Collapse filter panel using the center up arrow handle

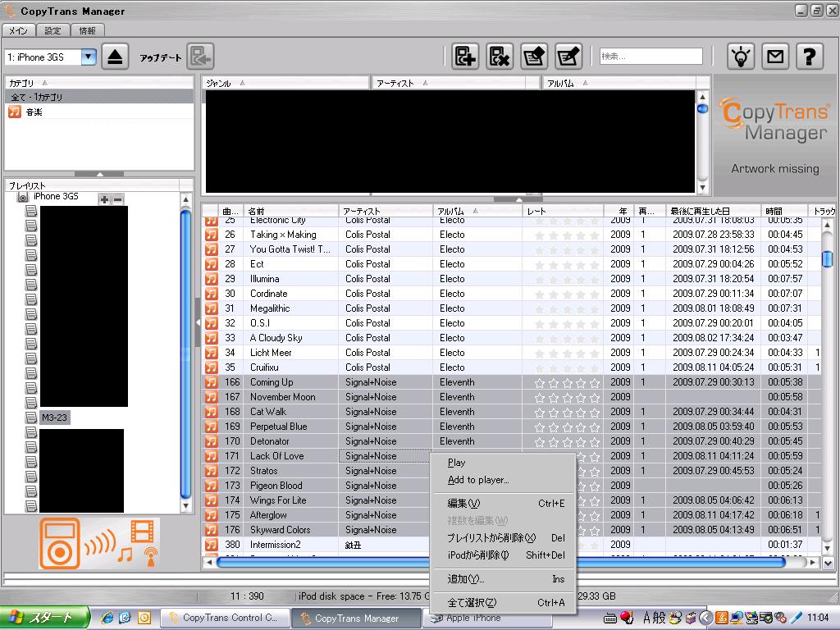pos(518,199)
